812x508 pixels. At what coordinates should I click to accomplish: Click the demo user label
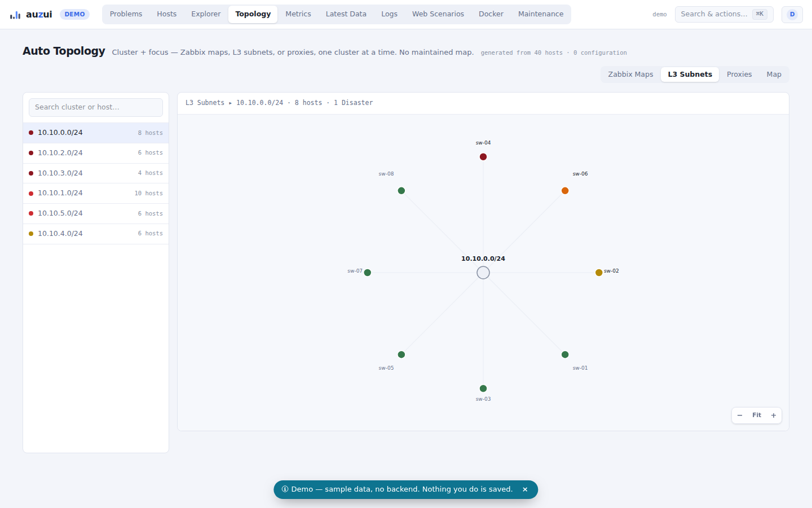pos(660,15)
